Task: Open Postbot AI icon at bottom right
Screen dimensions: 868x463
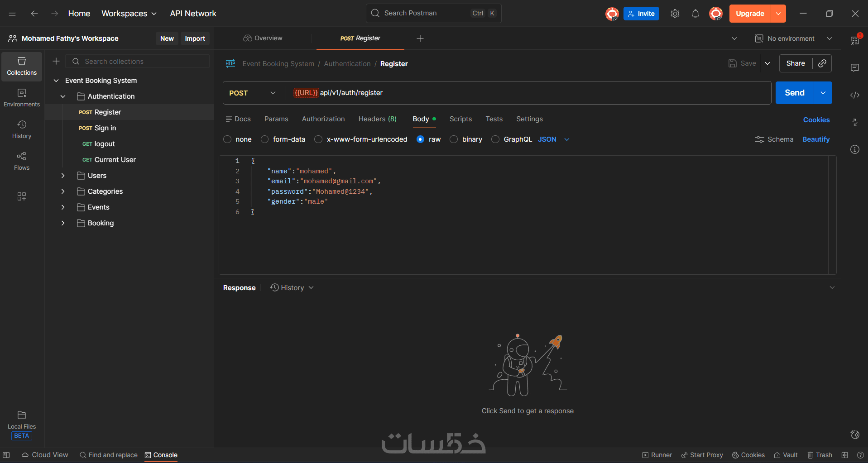Action: click(x=855, y=434)
